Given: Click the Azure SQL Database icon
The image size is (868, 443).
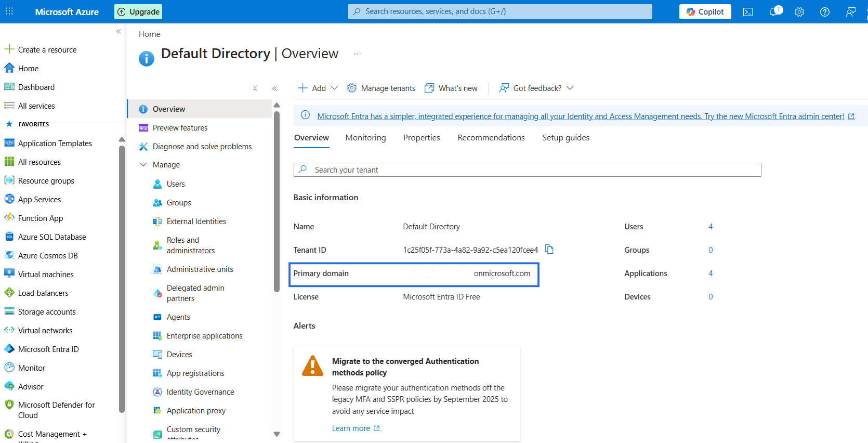Looking at the screenshot, I should click(x=9, y=237).
